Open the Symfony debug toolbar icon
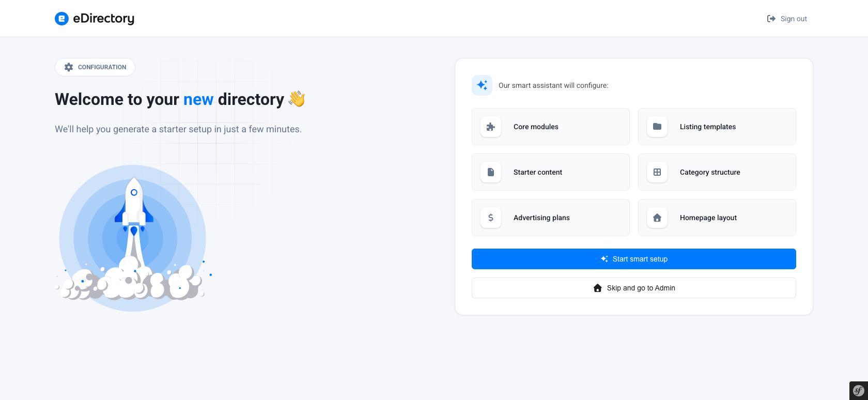The width and height of the screenshot is (868, 400). [859, 391]
